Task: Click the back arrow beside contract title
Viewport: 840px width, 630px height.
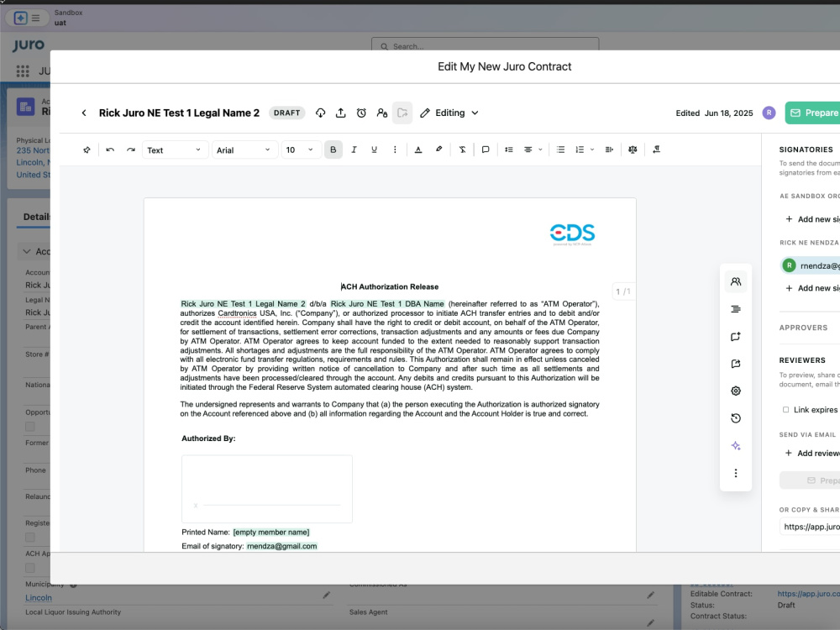Action: [83, 113]
